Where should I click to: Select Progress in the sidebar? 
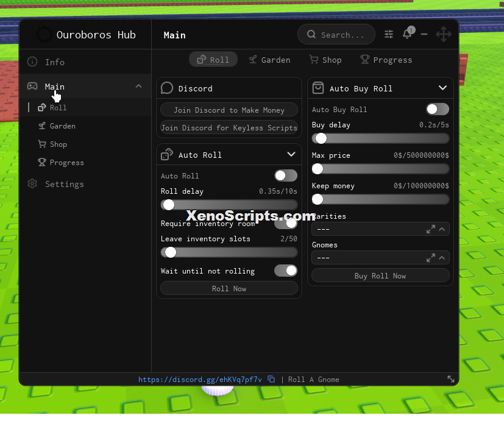(85, 162)
